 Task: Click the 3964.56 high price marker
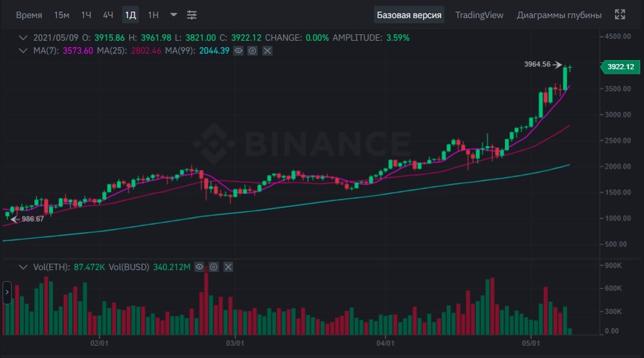pyautogui.click(x=537, y=64)
